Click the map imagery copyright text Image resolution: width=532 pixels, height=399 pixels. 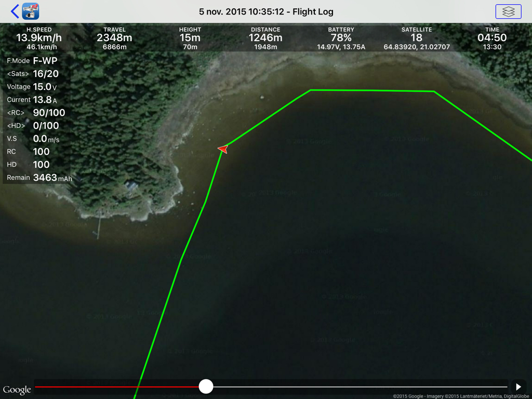click(x=461, y=396)
